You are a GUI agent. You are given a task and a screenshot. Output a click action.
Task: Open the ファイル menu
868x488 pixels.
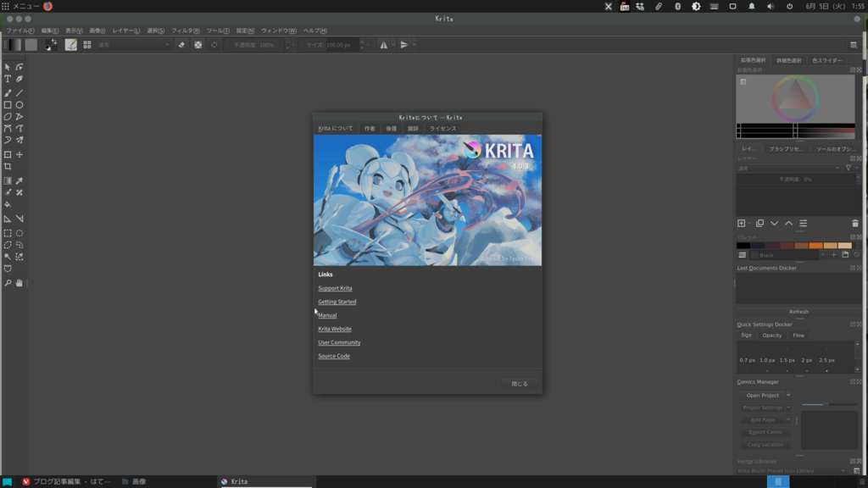(20, 31)
